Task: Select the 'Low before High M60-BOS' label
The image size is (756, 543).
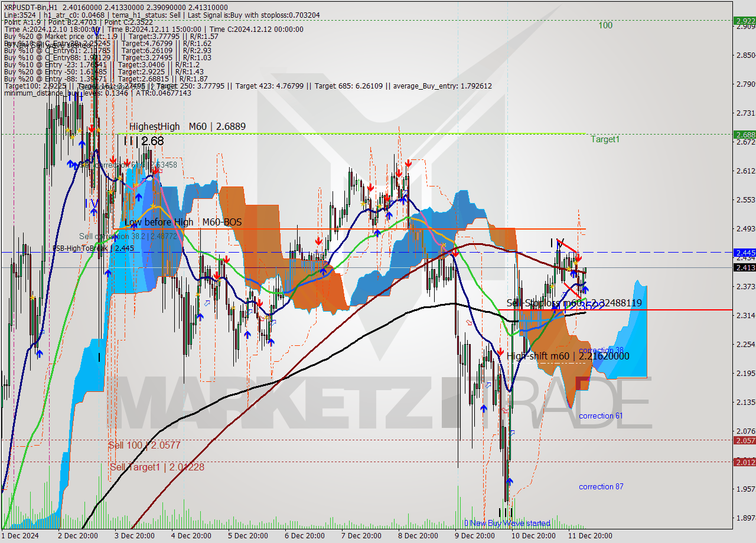Action: click(x=183, y=222)
